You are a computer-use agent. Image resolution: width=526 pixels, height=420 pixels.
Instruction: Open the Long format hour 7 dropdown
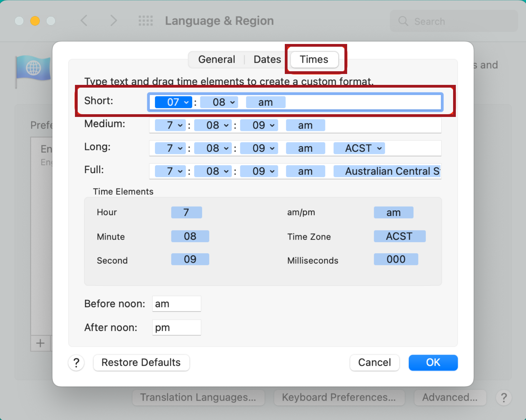(170, 148)
